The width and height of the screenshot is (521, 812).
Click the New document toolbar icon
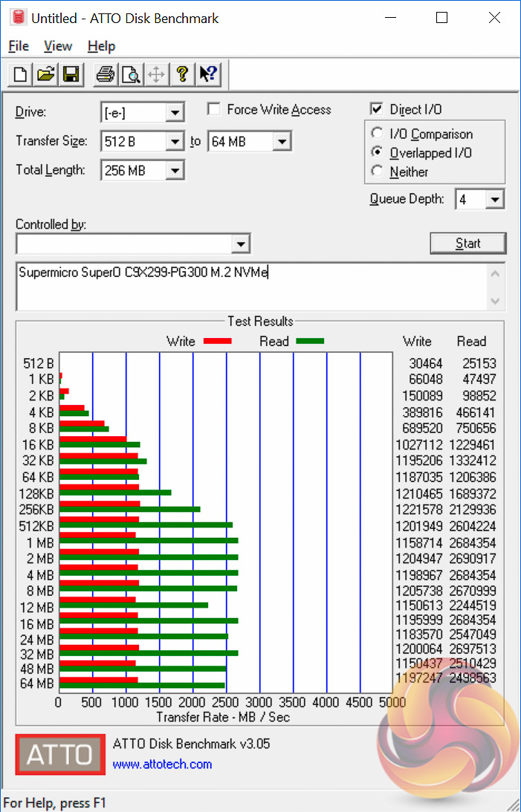20,74
